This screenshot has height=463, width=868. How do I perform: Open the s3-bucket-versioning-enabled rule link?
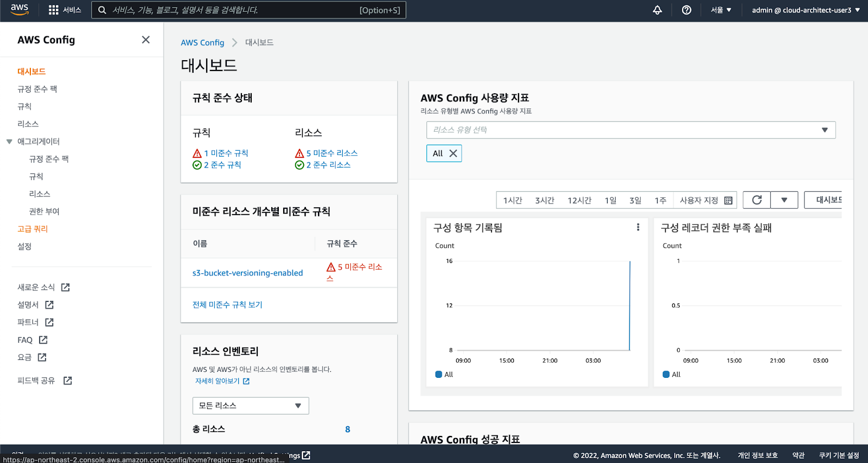247,273
